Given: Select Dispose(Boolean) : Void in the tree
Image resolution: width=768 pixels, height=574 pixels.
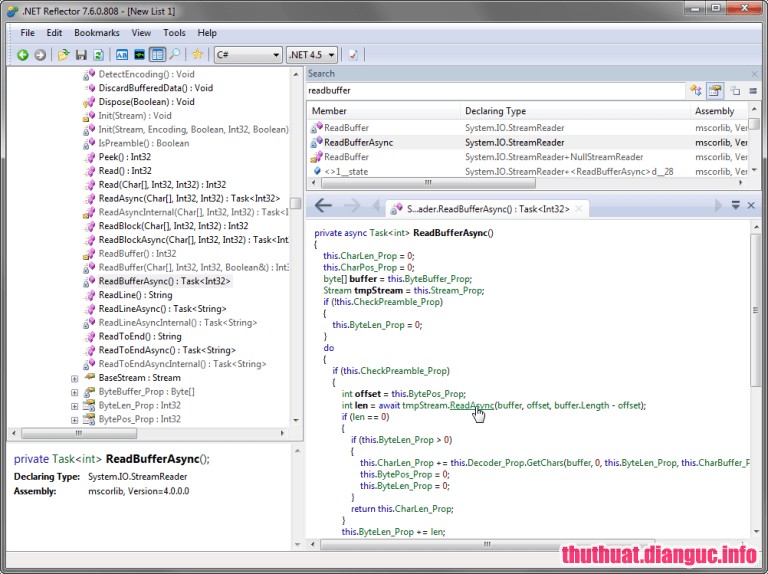Looking at the screenshot, I should (x=146, y=102).
